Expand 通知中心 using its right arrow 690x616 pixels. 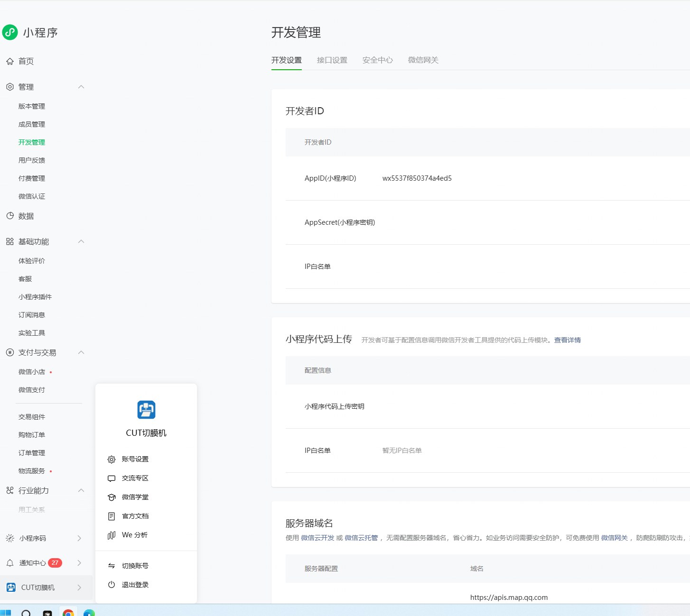click(79, 563)
